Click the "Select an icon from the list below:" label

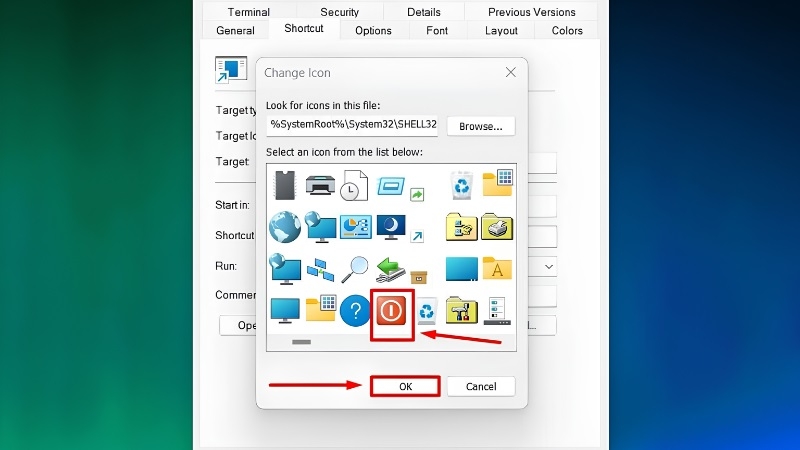pyautogui.click(x=344, y=152)
